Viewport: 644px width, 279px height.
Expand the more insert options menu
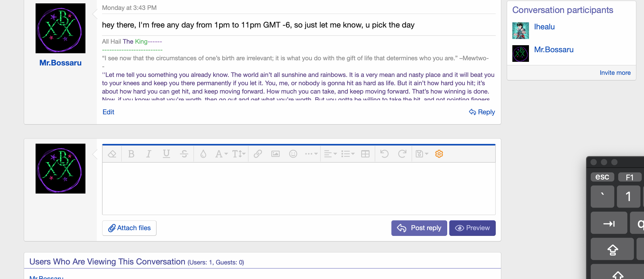[x=311, y=154]
